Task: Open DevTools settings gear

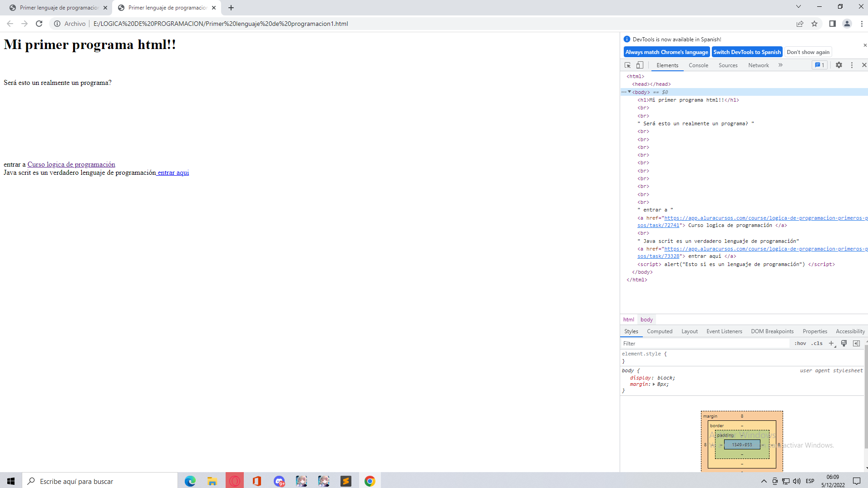Action: pos(839,65)
